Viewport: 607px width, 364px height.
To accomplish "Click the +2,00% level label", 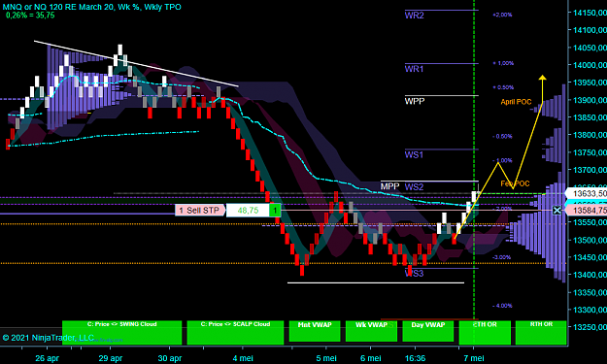I will point(502,15).
